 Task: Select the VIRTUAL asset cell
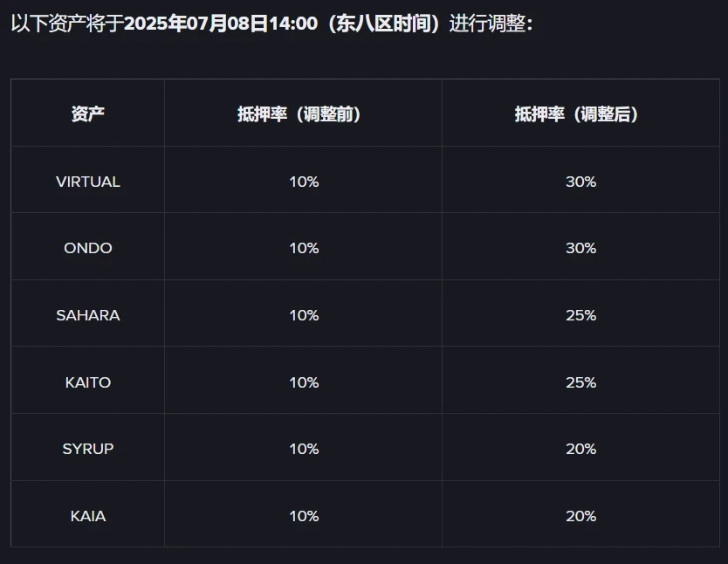(88, 182)
